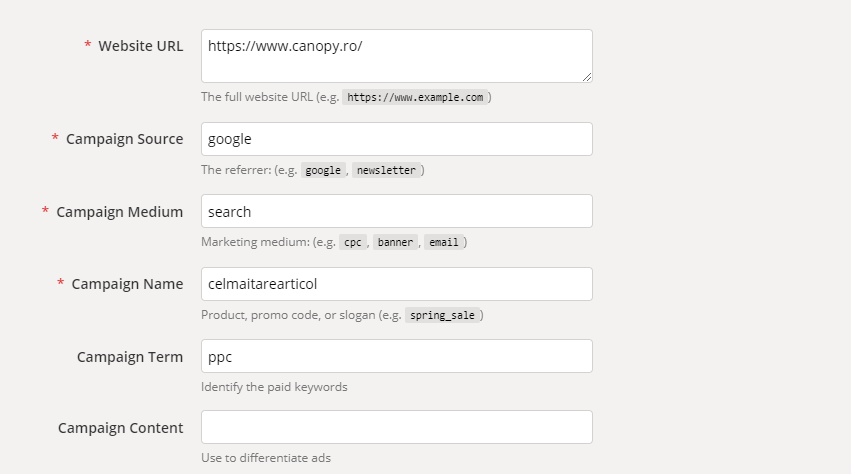Click the "Identify the paid keywords" hint text
Image resolution: width=851 pixels, height=474 pixels.
click(274, 387)
